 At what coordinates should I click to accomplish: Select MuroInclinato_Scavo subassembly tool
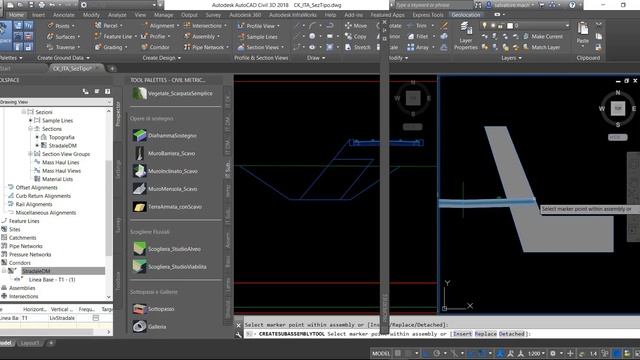tap(165, 171)
